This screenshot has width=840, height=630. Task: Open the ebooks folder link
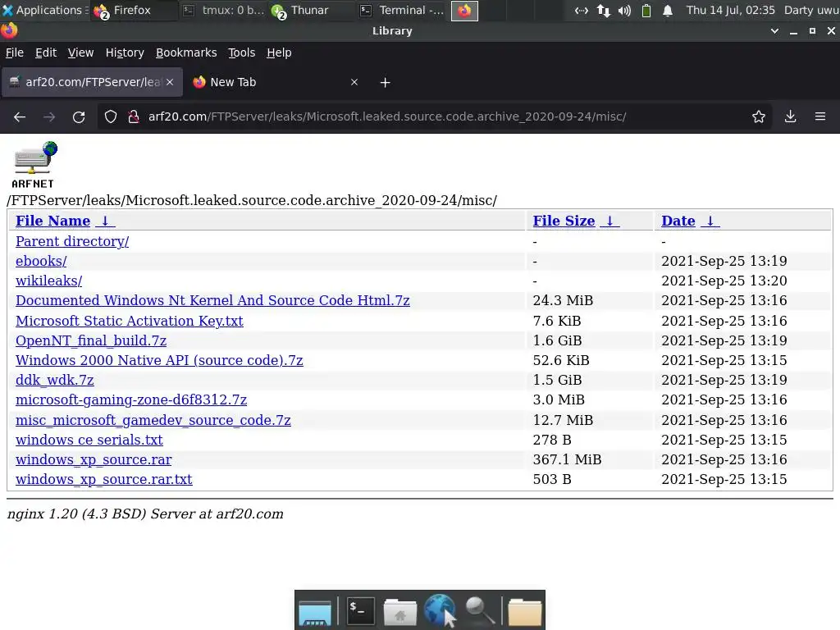tap(41, 261)
